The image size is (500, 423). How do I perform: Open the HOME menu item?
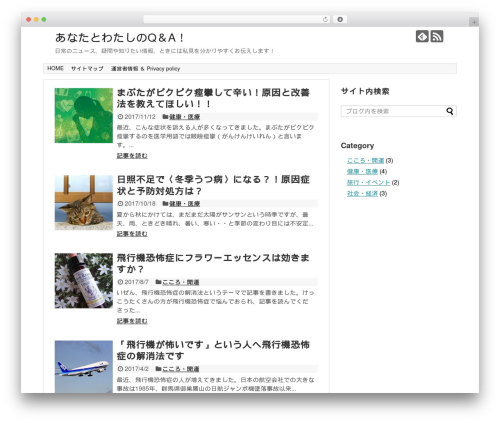[55, 68]
